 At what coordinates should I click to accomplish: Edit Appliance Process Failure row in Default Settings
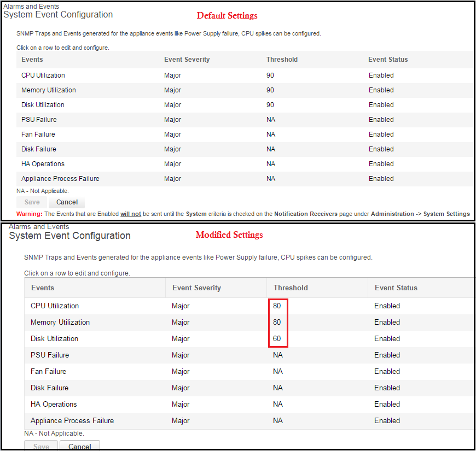click(x=60, y=179)
